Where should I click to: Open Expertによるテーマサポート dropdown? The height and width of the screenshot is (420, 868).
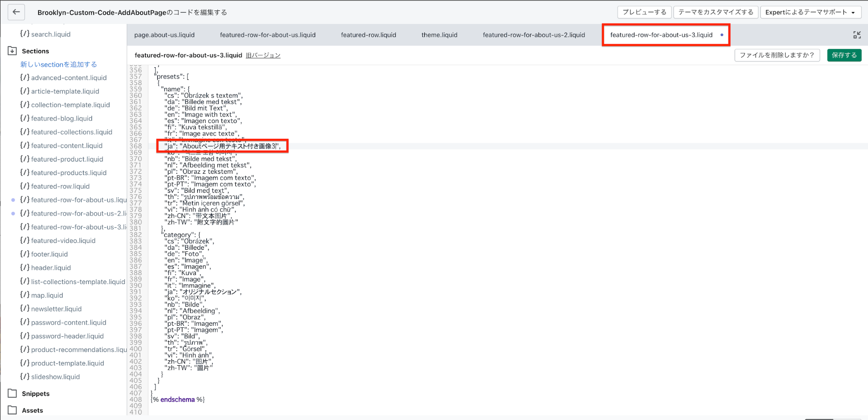809,12
